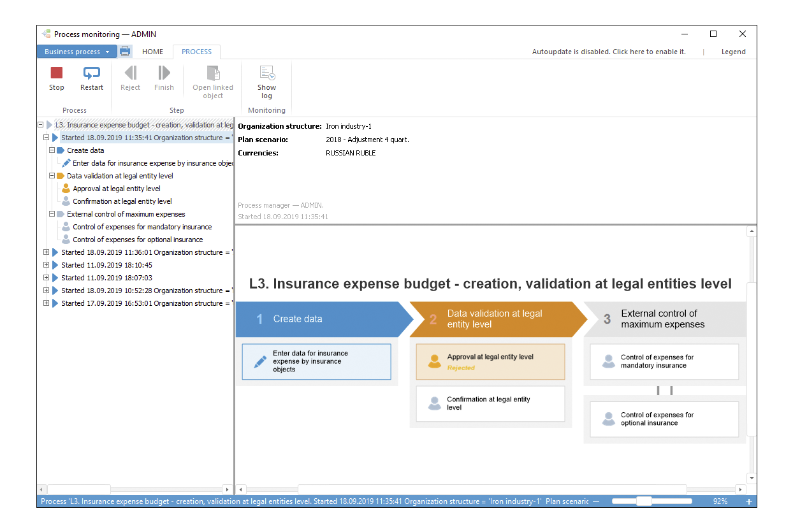This screenshot has height=532, width=793.
Task: Switch to the HOME tab
Action: (x=152, y=52)
